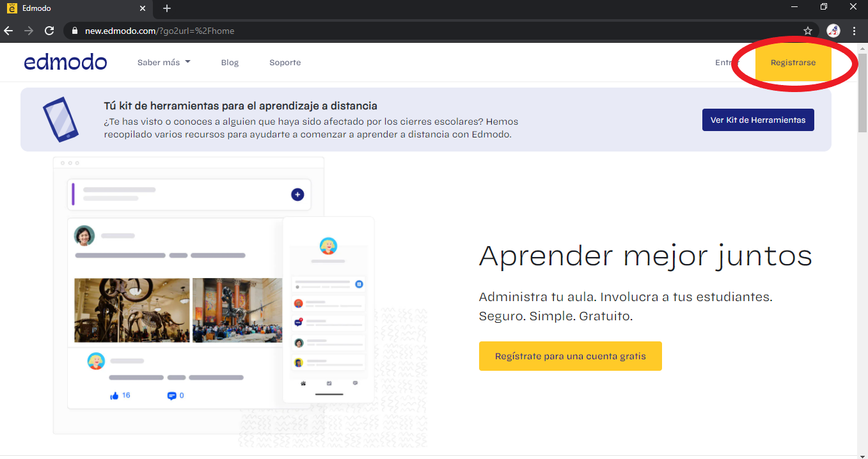
Task: Open a new browser tab with the plus
Action: coord(166,8)
